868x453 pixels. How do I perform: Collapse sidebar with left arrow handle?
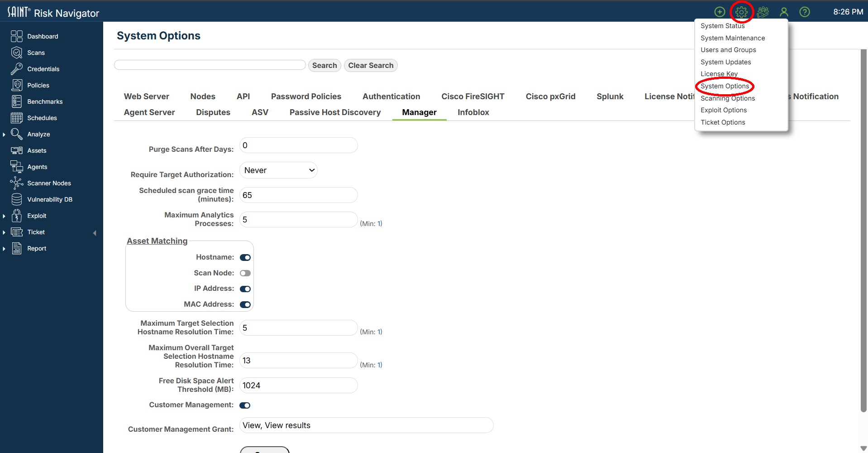[95, 233]
